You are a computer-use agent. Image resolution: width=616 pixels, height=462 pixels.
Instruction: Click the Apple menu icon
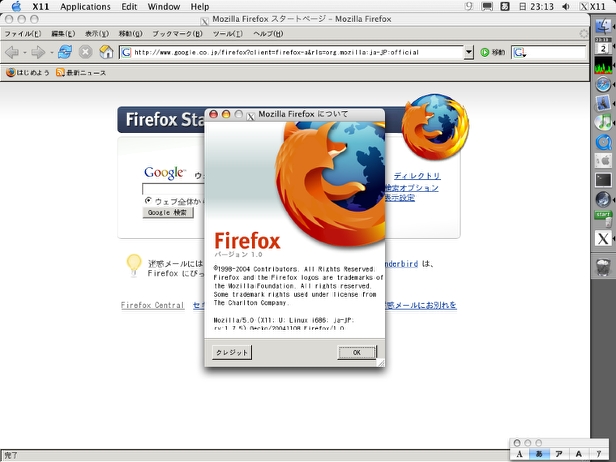coord(16,6)
